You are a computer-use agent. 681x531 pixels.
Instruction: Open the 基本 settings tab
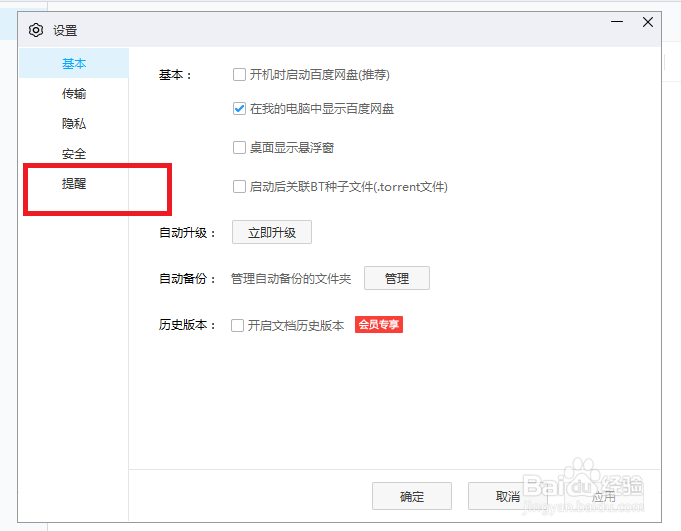pos(74,63)
